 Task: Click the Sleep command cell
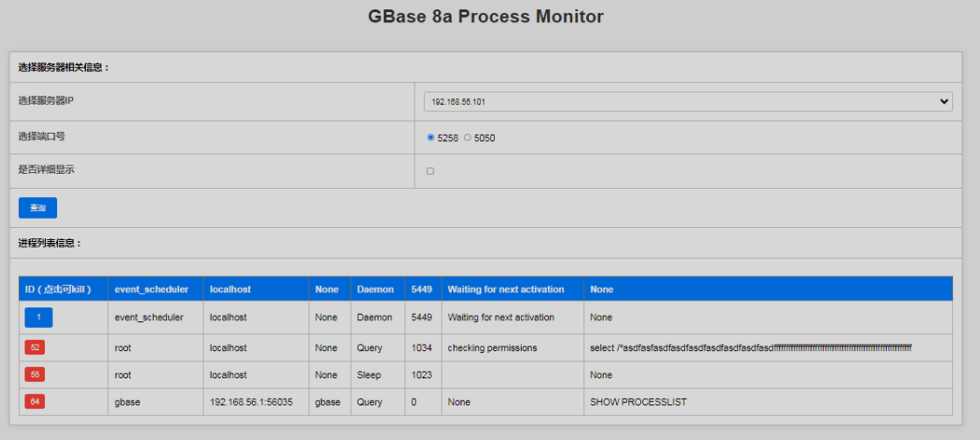tap(377, 375)
